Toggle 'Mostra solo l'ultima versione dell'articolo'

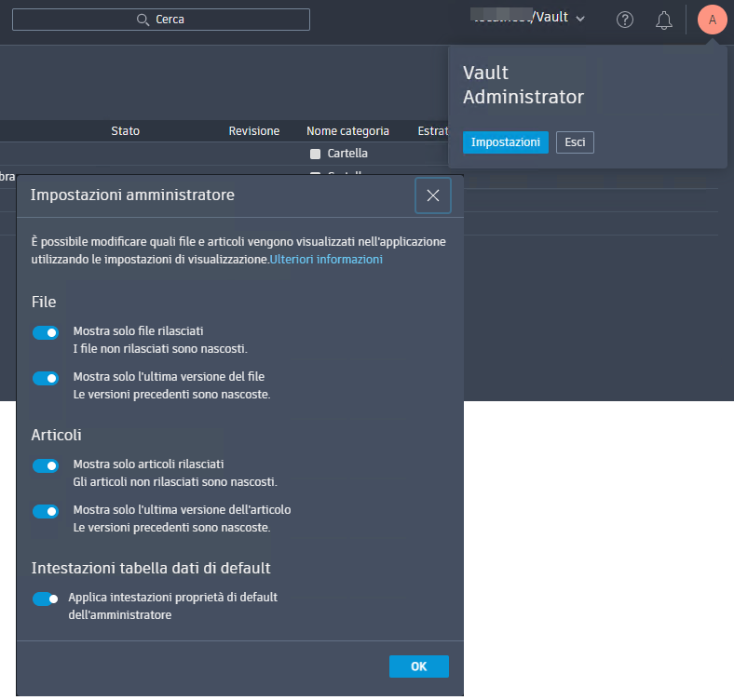point(46,511)
